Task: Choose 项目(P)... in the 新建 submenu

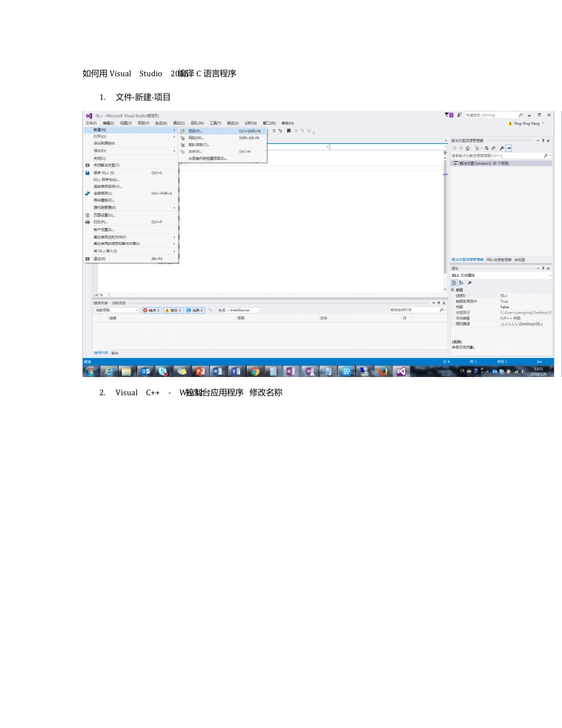Action: click(x=222, y=131)
